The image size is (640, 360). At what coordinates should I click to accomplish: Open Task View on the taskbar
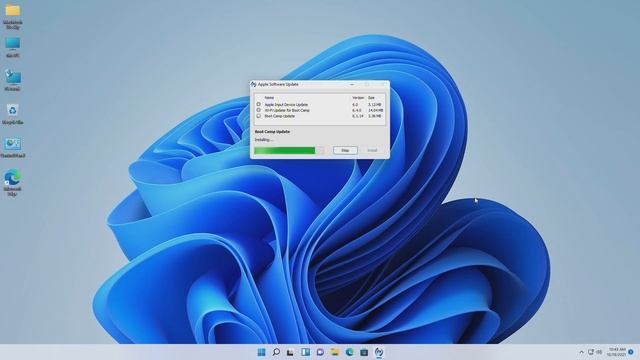pyautogui.click(x=290, y=352)
